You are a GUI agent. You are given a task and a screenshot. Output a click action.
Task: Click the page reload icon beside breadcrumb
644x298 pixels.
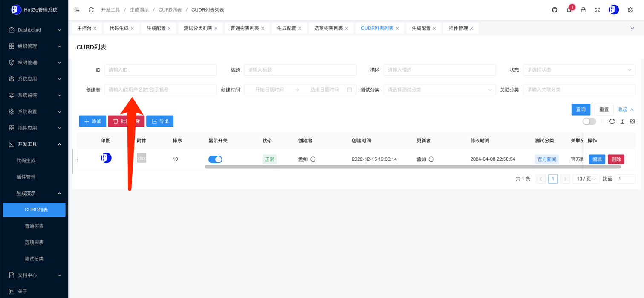[x=91, y=10]
